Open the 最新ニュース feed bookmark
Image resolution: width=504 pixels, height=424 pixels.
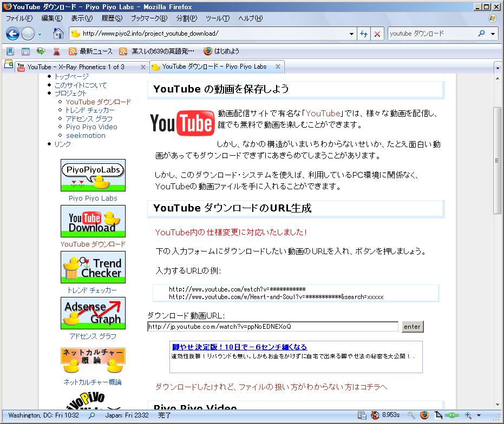click(90, 51)
